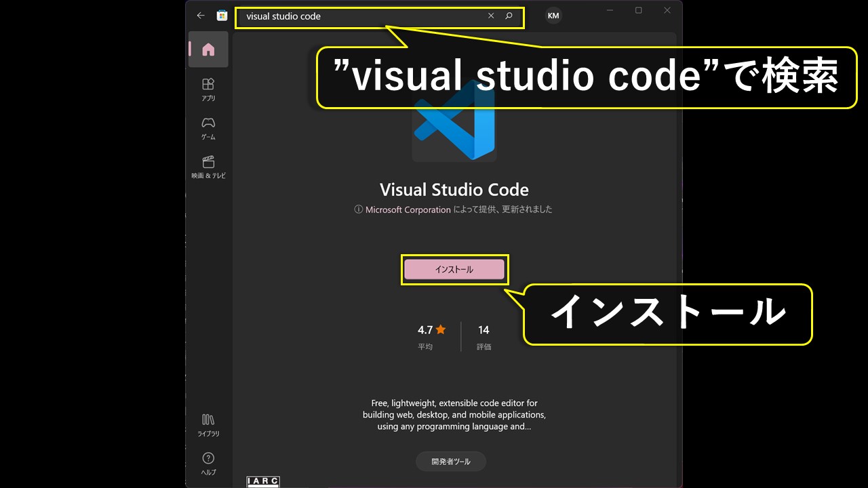Image resolution: width=868 pixels, height=488 pixels.
Task: Open the KM account avatar
Action: [x=553, y=16]
